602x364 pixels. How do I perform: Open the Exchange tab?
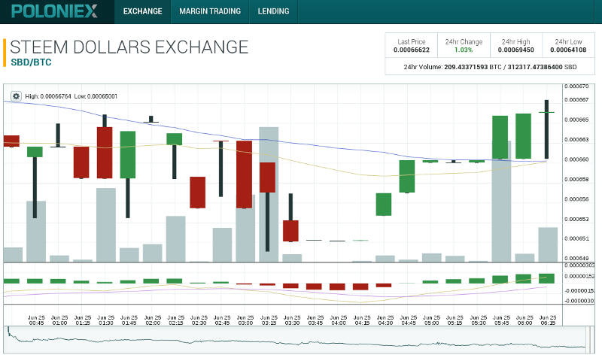coord(142,11)
